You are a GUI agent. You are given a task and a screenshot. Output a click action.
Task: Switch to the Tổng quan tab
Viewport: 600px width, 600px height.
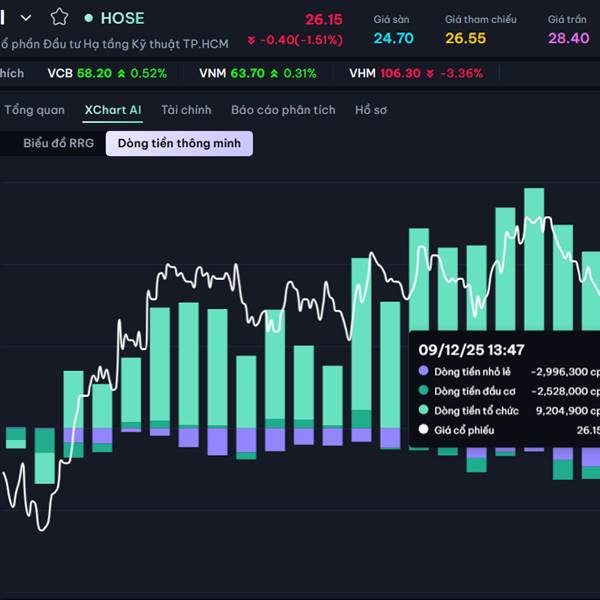pos(34,110)
